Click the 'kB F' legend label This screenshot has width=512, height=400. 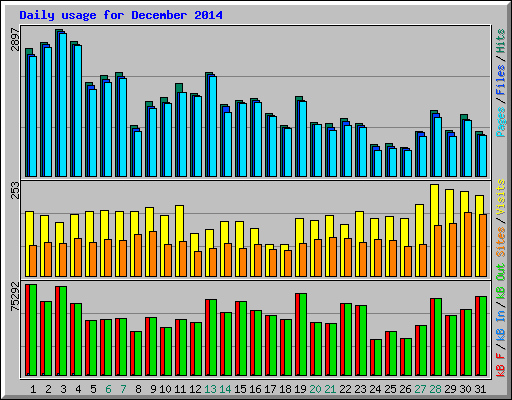point(500,365)
